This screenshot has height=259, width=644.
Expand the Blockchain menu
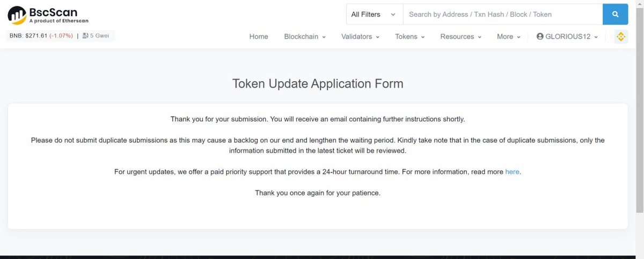pyautogui.click(x=305, y=37)
